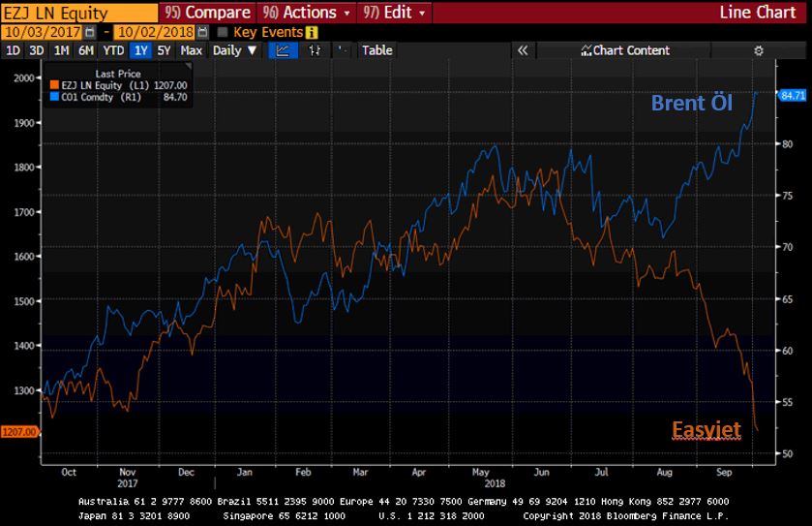The height and width of the screenshot is (526, 812).
Task: Click the 84.71 right axis price tag
Action: click(x=793, y=95)
